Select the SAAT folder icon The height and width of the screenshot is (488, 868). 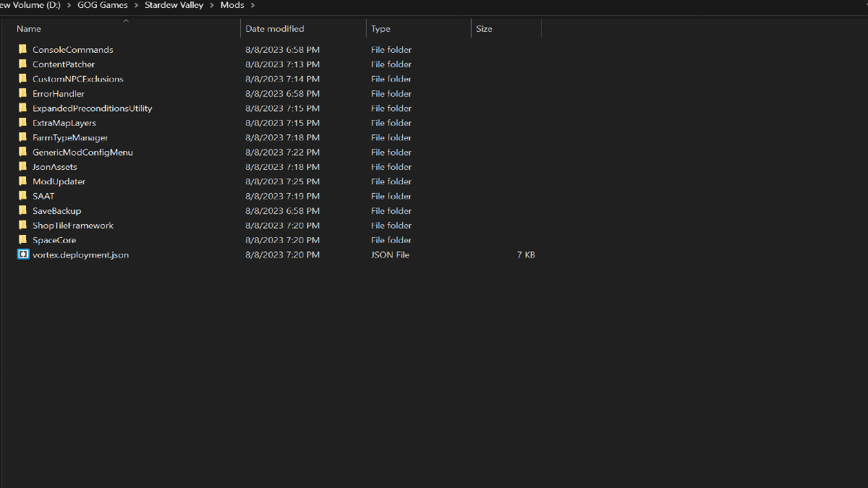(23, 196)
